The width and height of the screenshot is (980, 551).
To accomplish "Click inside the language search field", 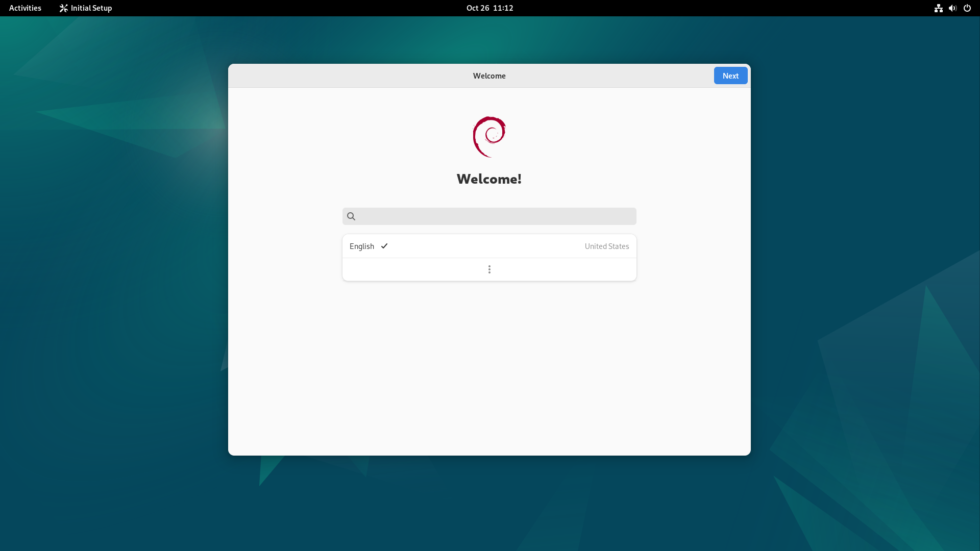I will [x=489, y=216].
